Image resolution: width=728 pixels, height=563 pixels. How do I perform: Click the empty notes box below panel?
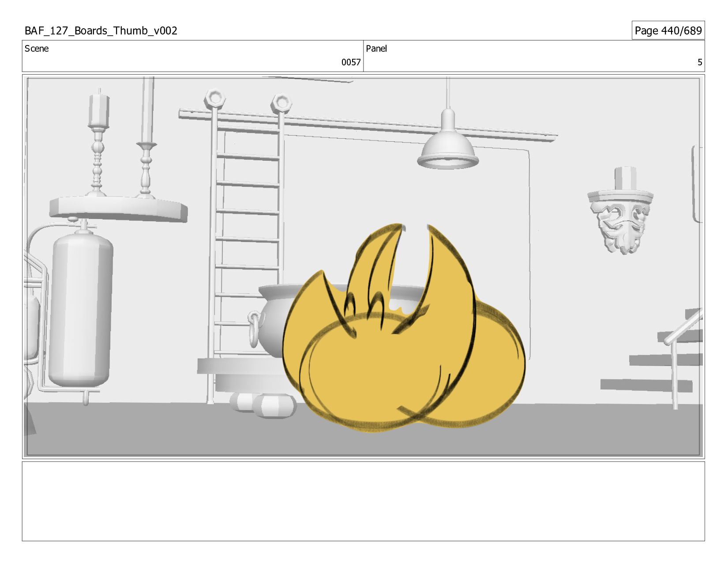coord(364,501)
